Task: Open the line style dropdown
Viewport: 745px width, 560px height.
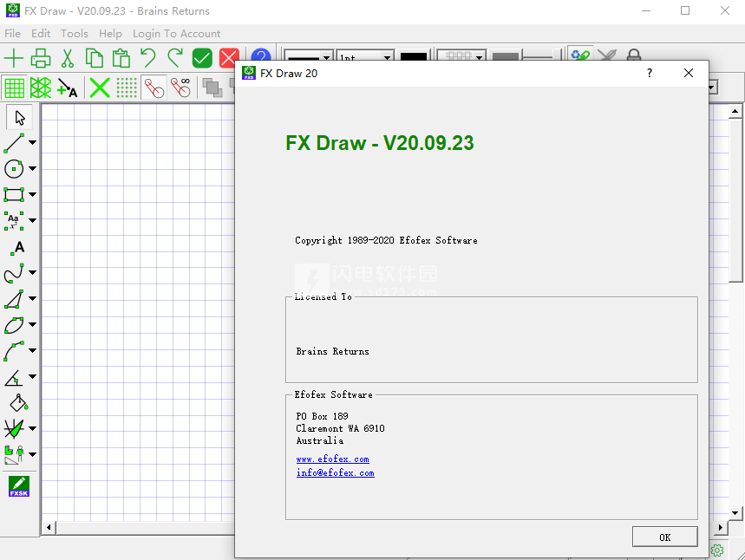Action: pos(326,57)
